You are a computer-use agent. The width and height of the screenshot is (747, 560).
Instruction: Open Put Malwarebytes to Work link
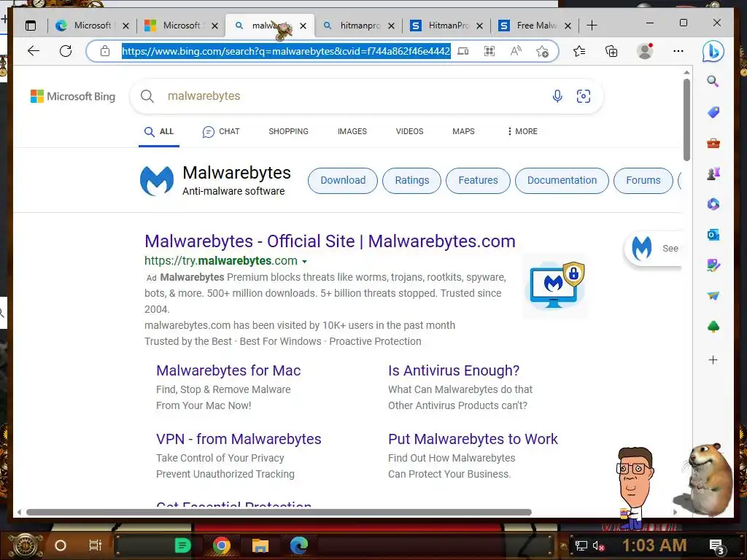[473, 439]
